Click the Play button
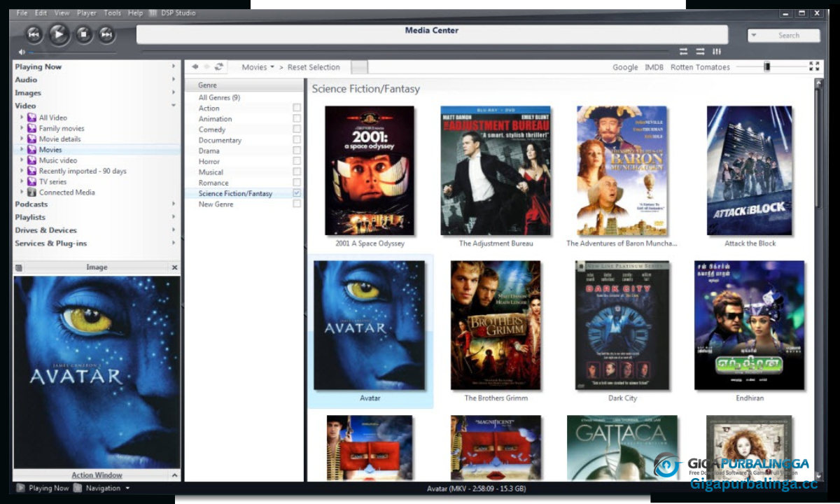The width and height of the screenshot is (840, 504). [59, 34]
